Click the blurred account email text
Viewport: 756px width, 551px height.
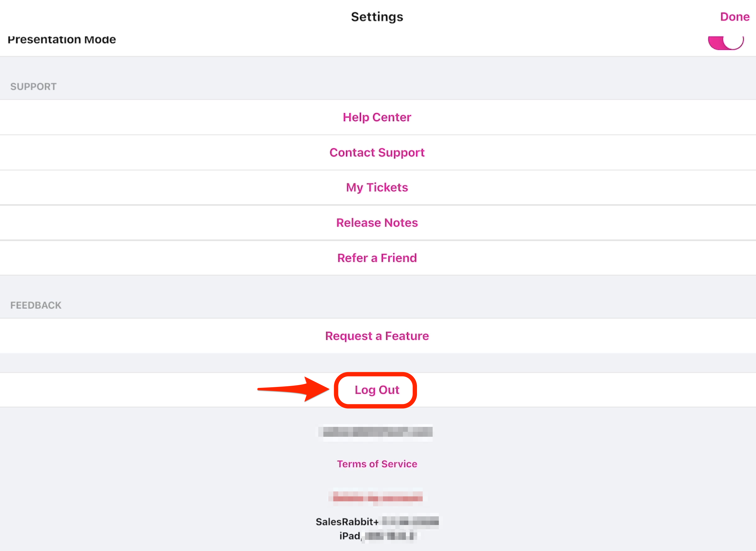click(377, 432)
